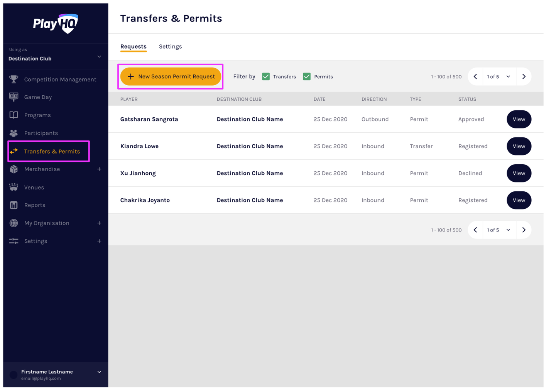Click New Season Permit Request button
This screenshot has width=551, height=392.
[171, 76]
